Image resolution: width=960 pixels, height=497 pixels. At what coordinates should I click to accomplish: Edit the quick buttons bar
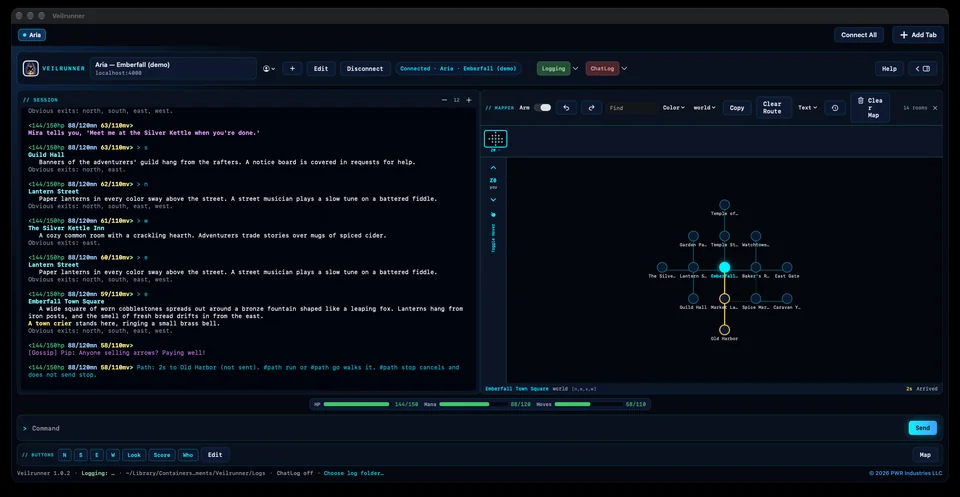[215, 455]
